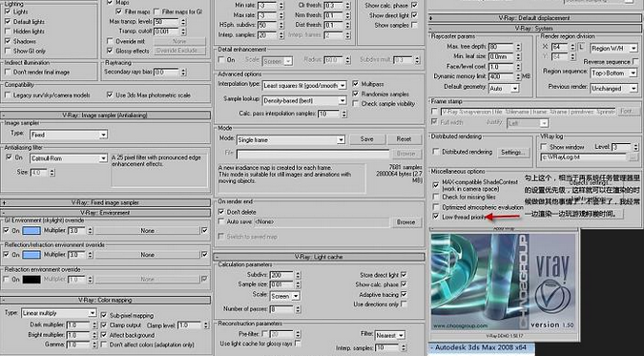Enable Override mtl checkbox
This screenshot has width=644, height=356.
point(110,41)
